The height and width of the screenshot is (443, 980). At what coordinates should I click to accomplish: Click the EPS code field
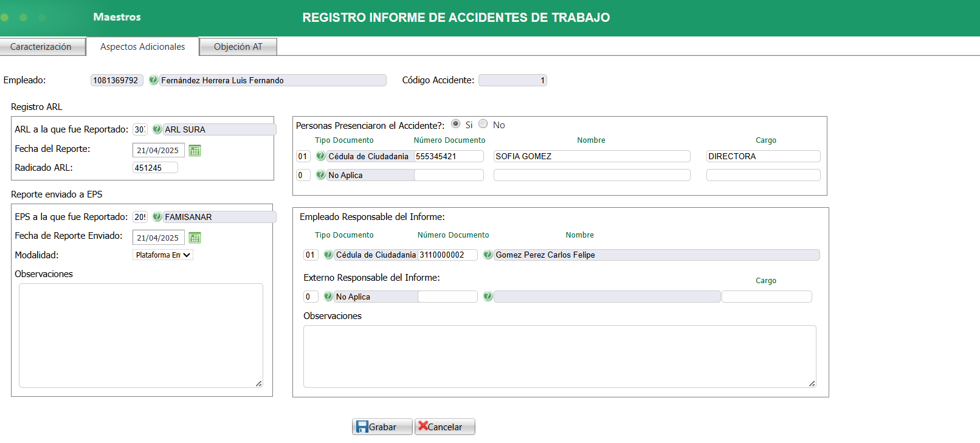pos(140,217)
